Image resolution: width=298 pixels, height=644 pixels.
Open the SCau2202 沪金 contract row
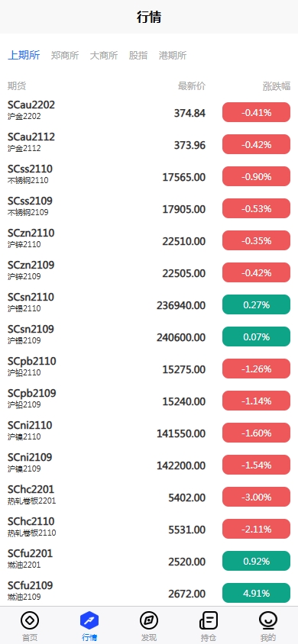[x=149, y=112]
